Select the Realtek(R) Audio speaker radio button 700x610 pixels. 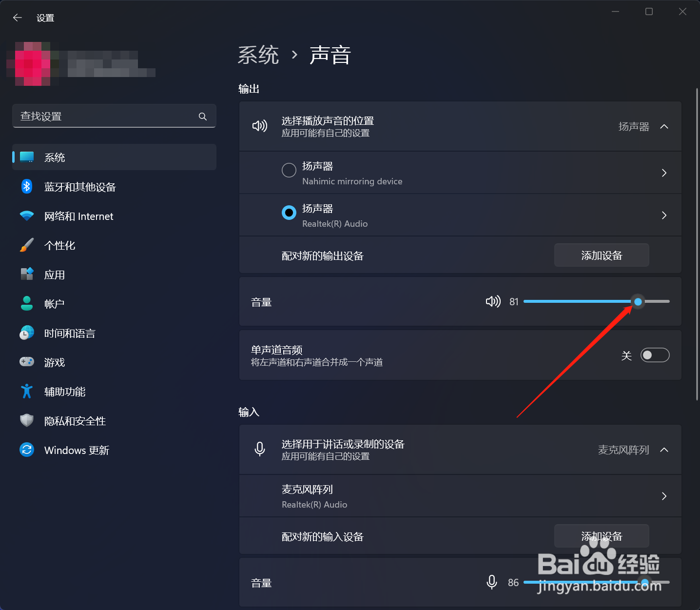[x=289, y=213]
